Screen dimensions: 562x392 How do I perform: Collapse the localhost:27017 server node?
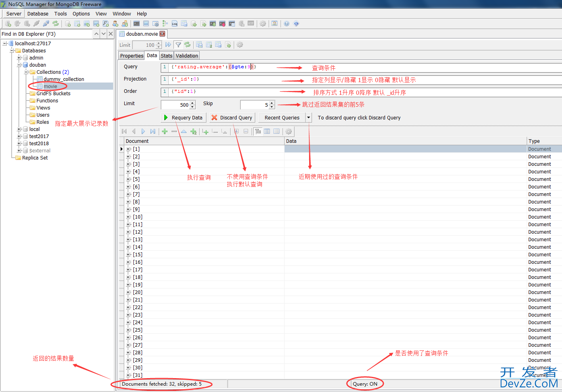(x=5, y=44)
